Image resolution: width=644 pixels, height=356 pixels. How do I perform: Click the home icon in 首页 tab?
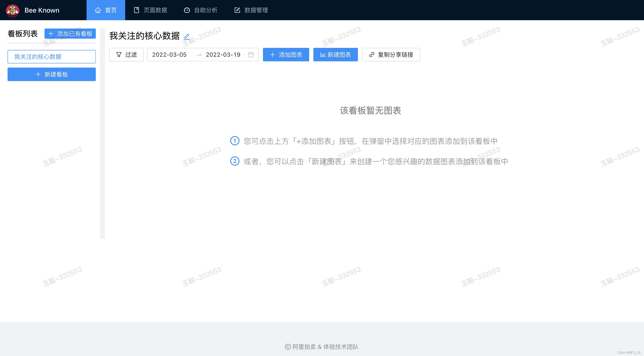point(98,10)
